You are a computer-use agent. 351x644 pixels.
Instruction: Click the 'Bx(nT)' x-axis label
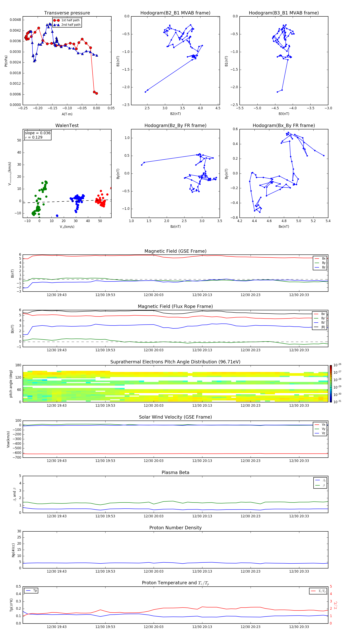[284, 227]
